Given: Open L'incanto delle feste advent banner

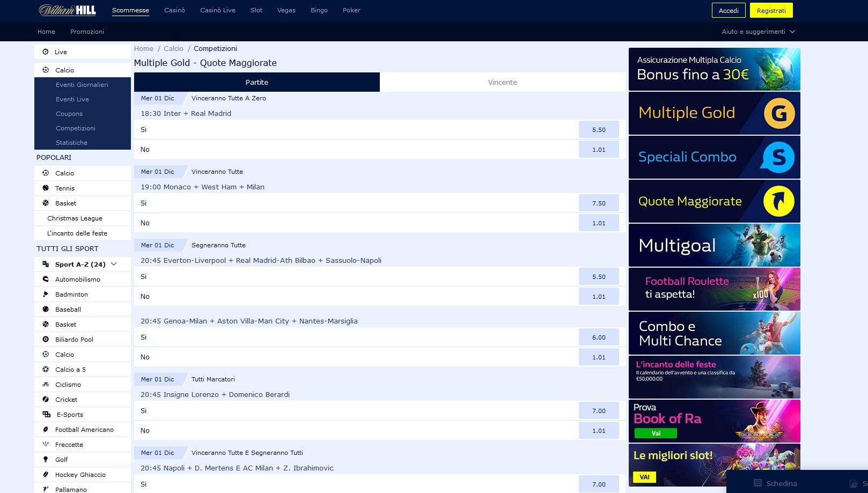Looking at the screenshot, I should 714,377.
